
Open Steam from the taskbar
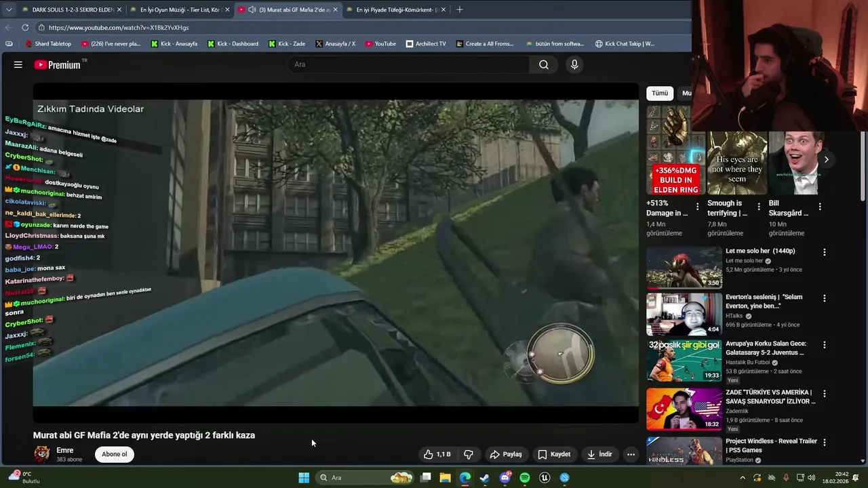(484, 478)
